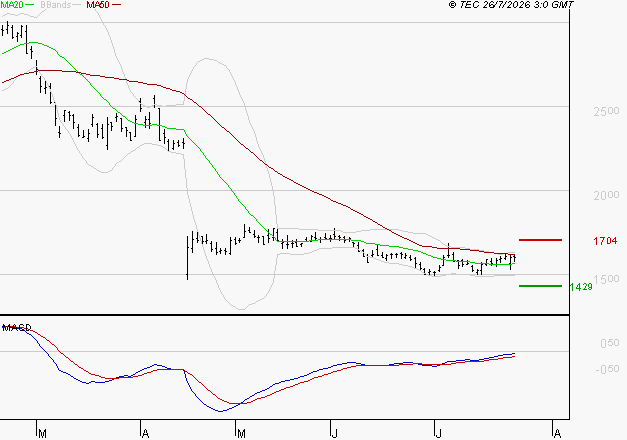
Task: Click the first A month axis marker
Action: (x=146, y=433)
